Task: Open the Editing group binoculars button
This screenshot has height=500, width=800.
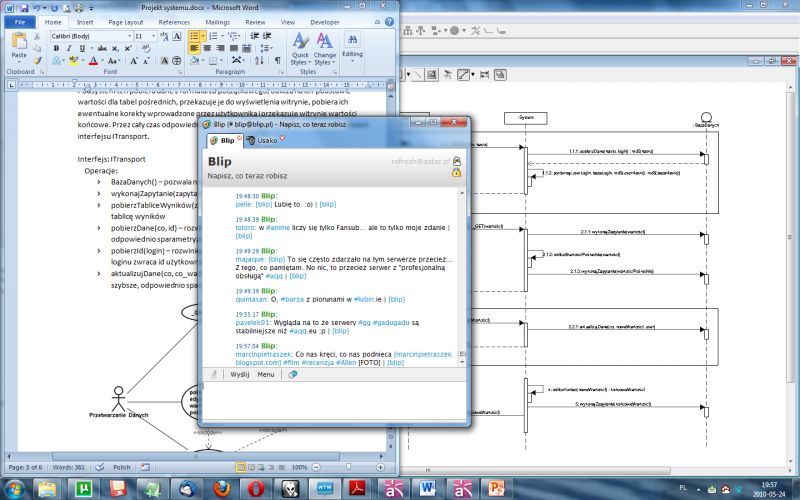Action: pos(352,47)
